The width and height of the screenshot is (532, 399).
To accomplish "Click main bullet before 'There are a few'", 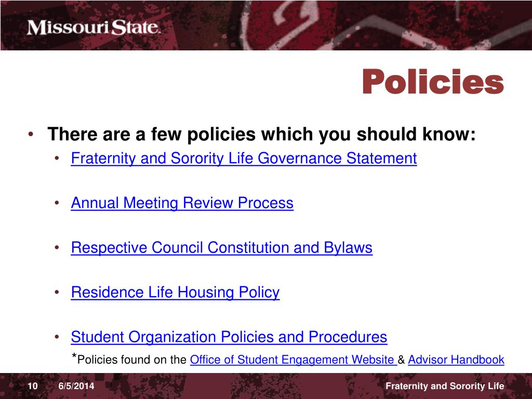I will coord(31,134).
